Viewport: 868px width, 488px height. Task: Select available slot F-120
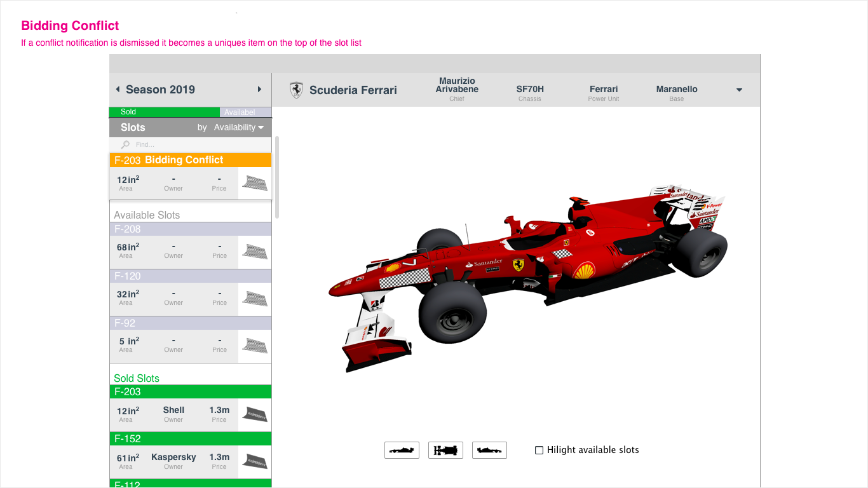tap(191, 276)
